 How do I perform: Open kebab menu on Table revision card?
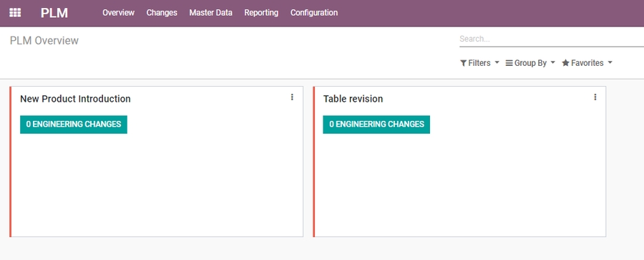595,97
